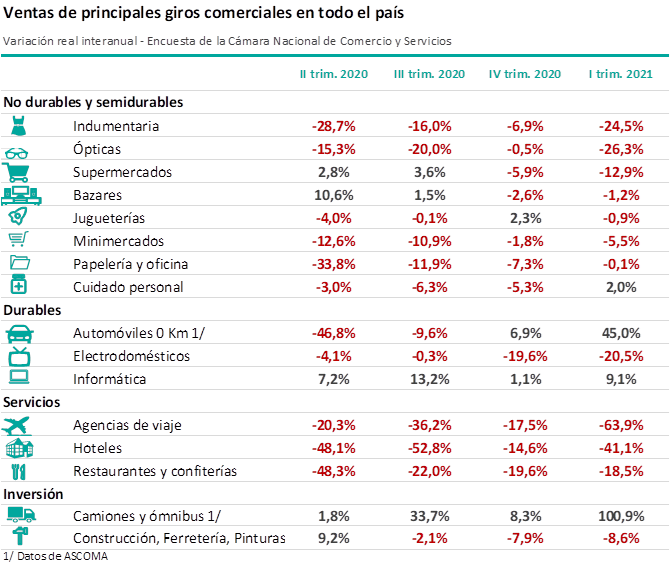Select the Minimercados row label
This screenshot has height=567, width=670.
click(118, 241)
